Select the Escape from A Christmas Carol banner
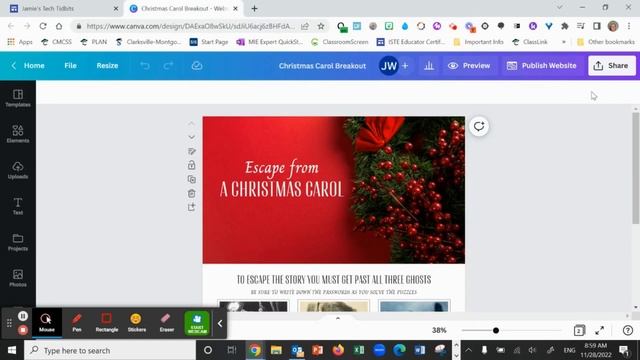Viewport: 640px width, 360px height. pyautogui.click(x=333, y=190)
